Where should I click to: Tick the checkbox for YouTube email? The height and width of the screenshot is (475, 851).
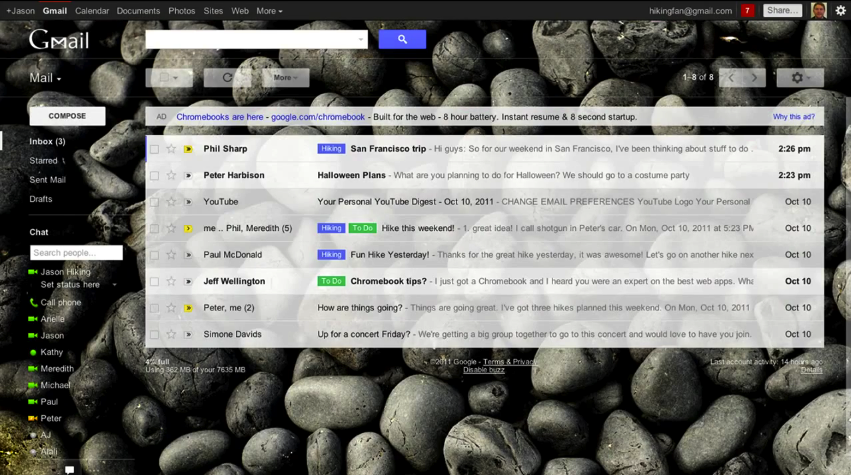pos(154,202)
